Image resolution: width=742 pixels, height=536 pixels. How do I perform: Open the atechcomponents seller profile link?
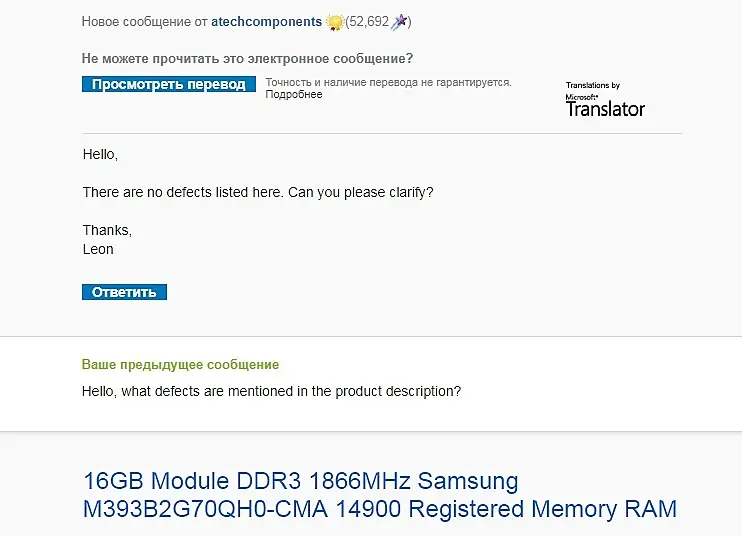[266, 21]
